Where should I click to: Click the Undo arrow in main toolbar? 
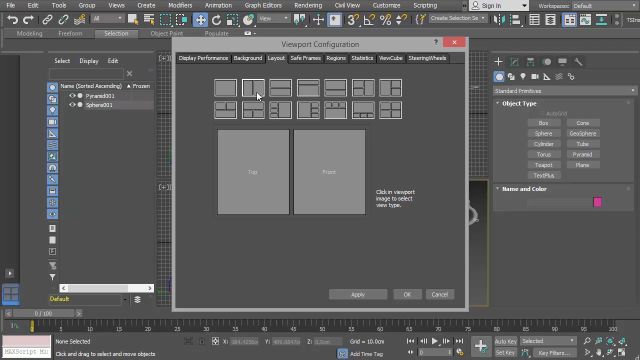point(13,20)
